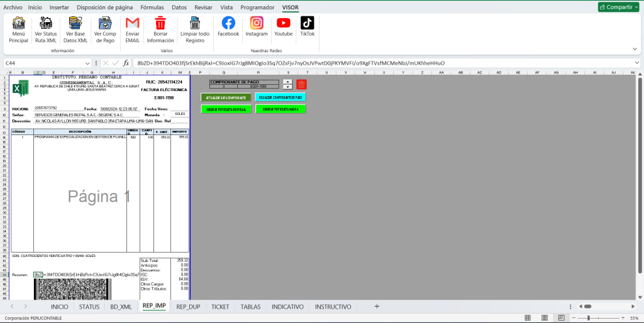Click zoom out minus button
The height and width of the screenshot is (323, 644).
(x=572, y=318)
